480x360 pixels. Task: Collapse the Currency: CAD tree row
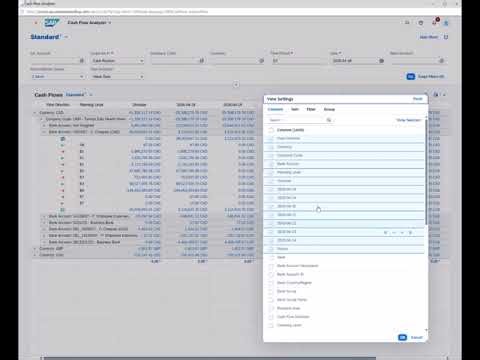(35, 113)
